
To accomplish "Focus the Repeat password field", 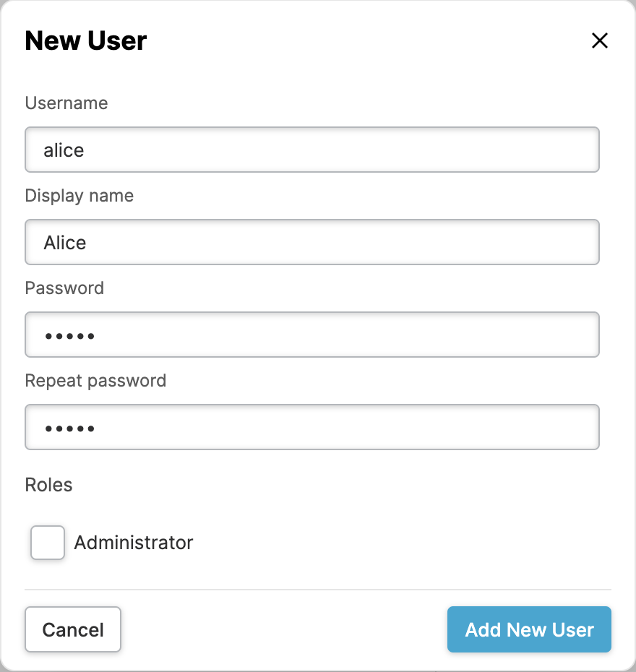I will click(x=312, y=428).
